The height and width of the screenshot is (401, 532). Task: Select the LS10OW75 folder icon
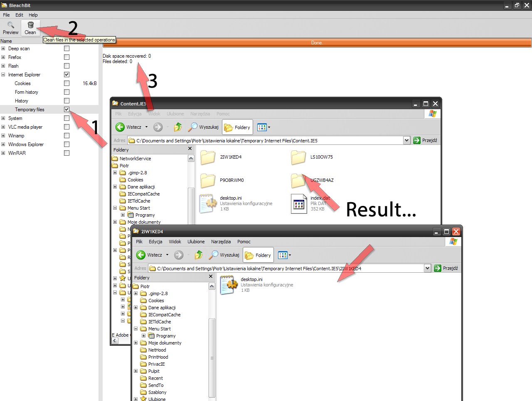[298, 157]
